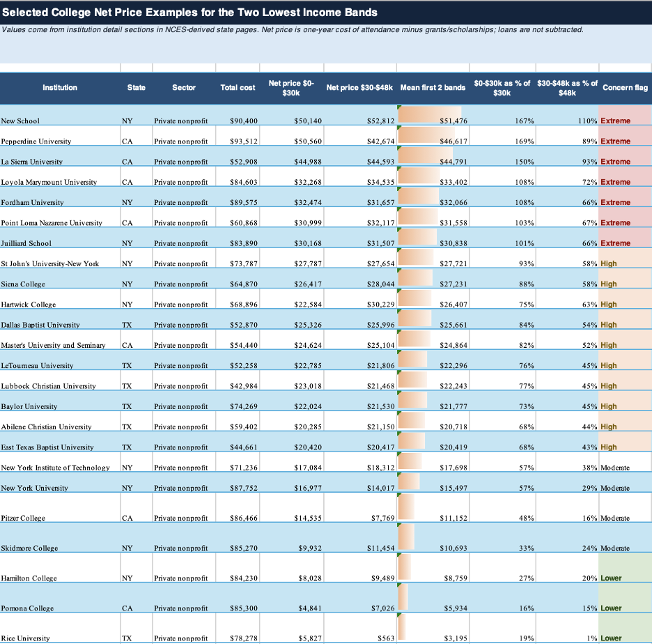Select the 'Sector' column header

[184, 88]
